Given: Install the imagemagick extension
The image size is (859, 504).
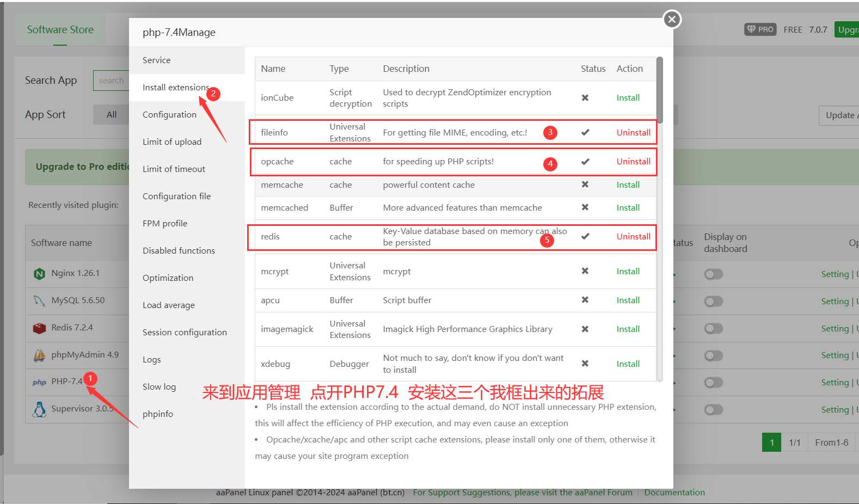Looking at the screenshot, I should [x=628, y=329].
